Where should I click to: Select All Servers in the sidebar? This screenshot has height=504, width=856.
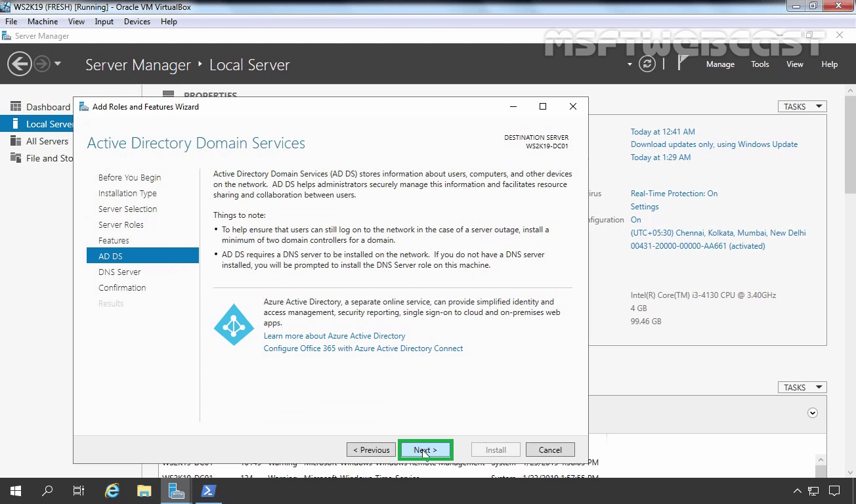[x=47, y=141]
